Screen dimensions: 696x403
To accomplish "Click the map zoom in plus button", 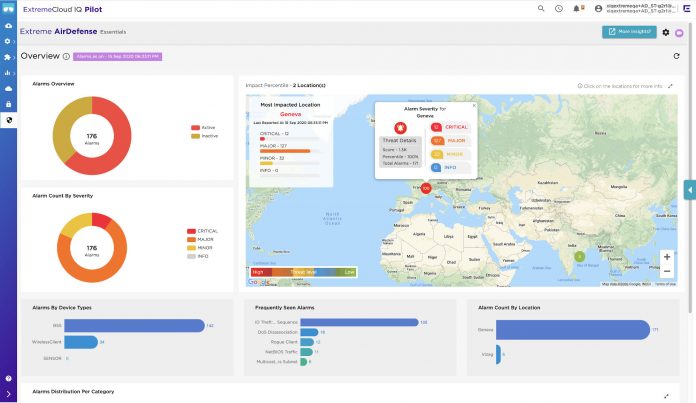I will (x=667, y=256).
